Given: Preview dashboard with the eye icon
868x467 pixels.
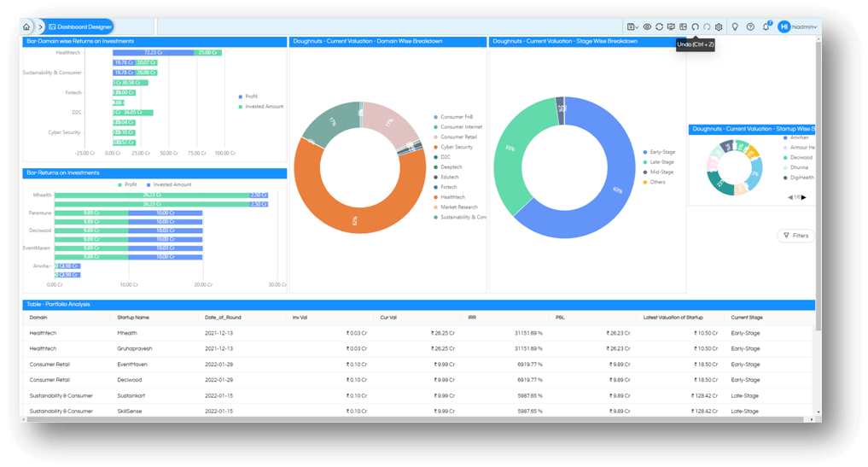Looking at the screenshot, I should coord(647,26).
